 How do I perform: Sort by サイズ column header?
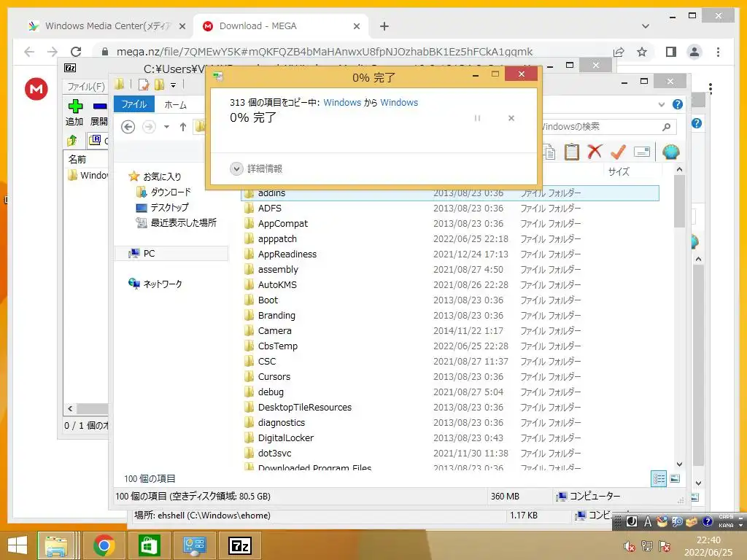click(x=619, y=172)
